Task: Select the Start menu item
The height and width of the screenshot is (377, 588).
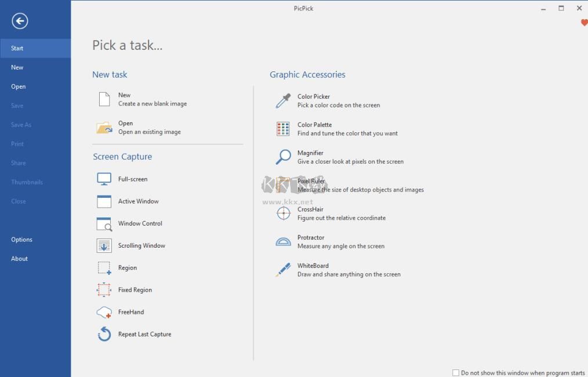Action: 17,48
